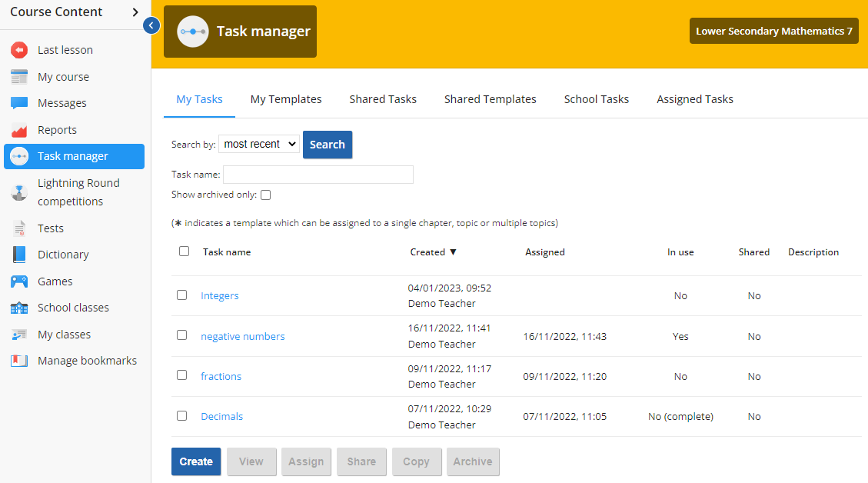Check the Decimals task checkbox
The image size is (868, 483).
click(181, 415)
